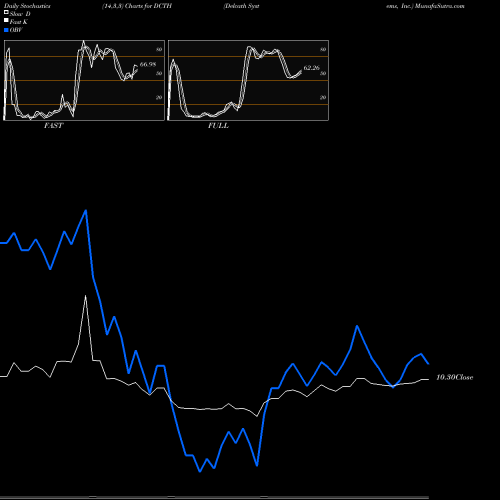Click the MunafaSutra.com source text
Viewport: 500px width, 500px height.
(440, 6)
